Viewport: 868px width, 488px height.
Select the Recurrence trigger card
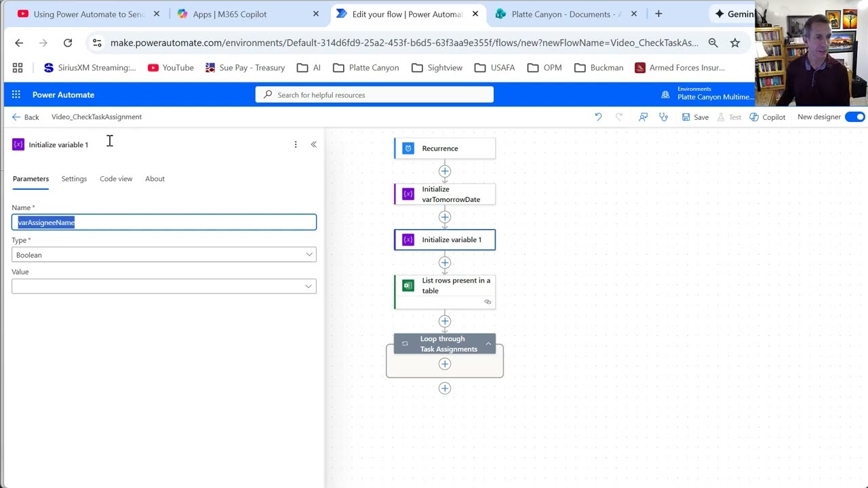(445, 148)
